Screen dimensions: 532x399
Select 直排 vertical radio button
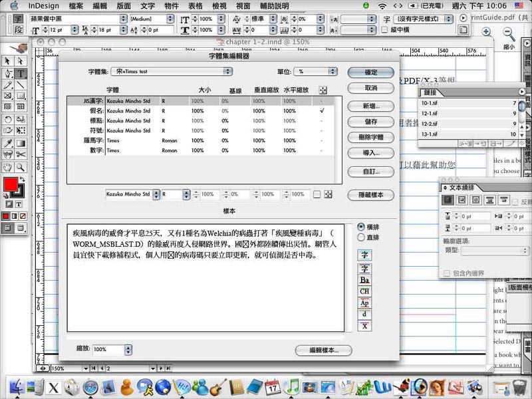point(361,237)
